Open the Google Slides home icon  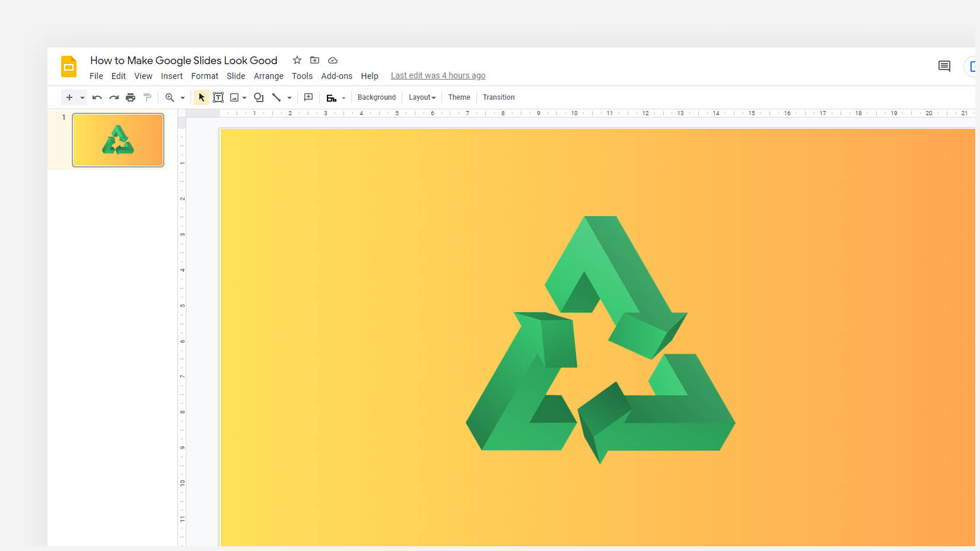[69, 66]
